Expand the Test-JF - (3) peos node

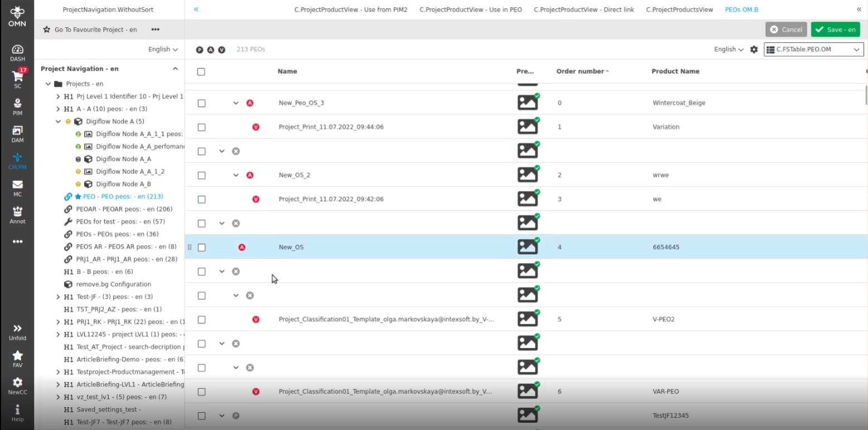(58, 297)
